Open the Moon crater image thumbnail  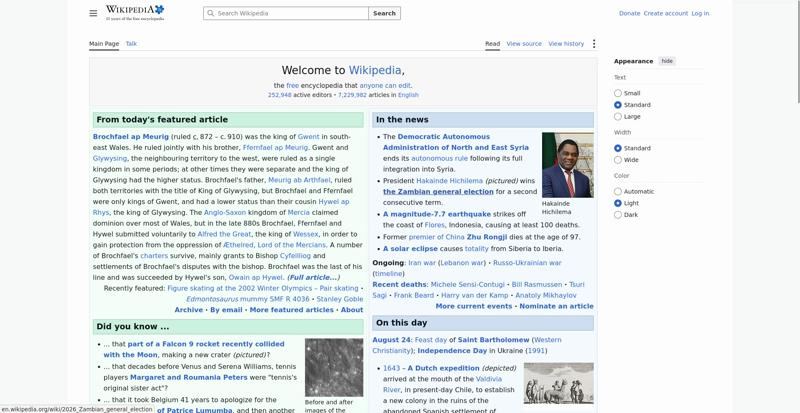[334, 368]
